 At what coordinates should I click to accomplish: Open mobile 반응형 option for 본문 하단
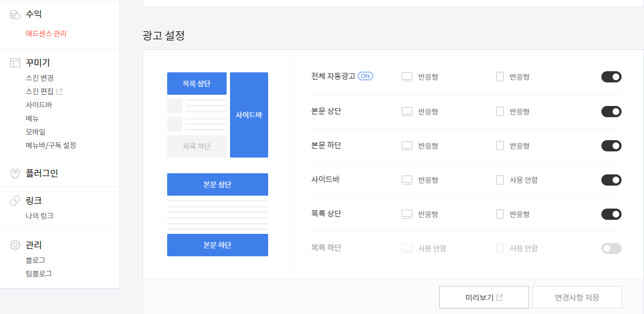point(519,146)
